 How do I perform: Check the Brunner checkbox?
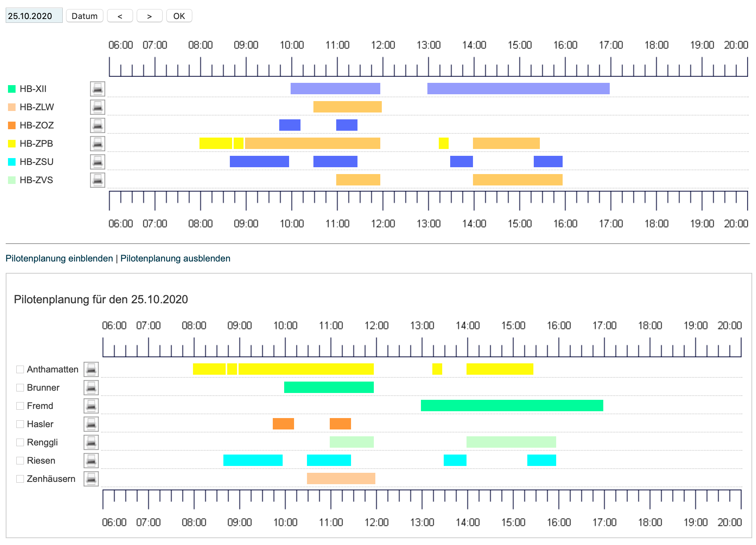[x=20, y=388]
